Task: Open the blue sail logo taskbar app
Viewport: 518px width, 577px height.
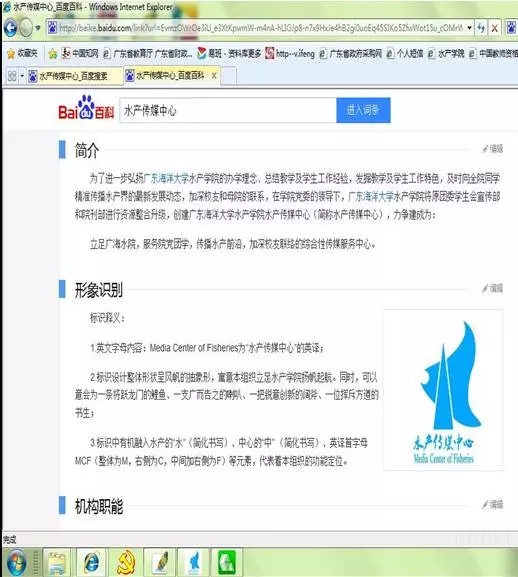Action: pos(194,562)
